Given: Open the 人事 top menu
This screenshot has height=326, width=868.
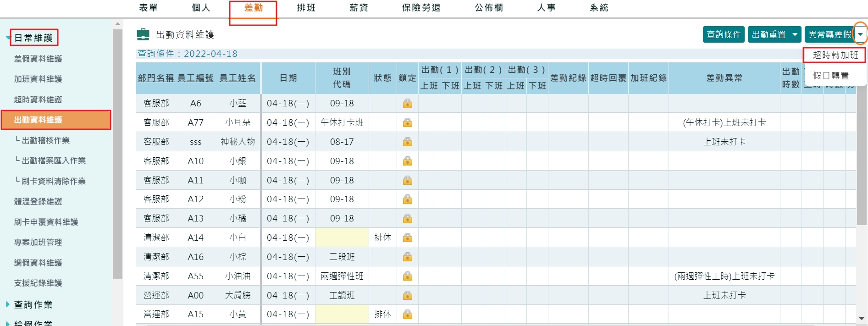Looking at the screenshot, I should (546, 8).
